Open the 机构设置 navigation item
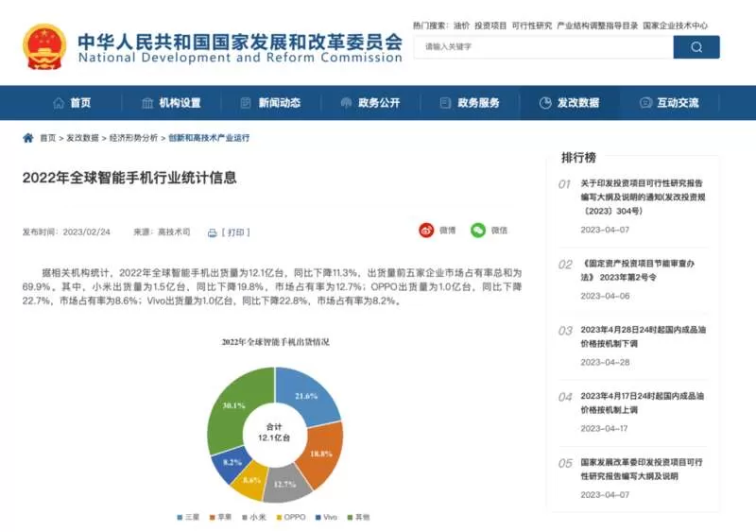The image size is (756, 532). [x=171, y=103]
